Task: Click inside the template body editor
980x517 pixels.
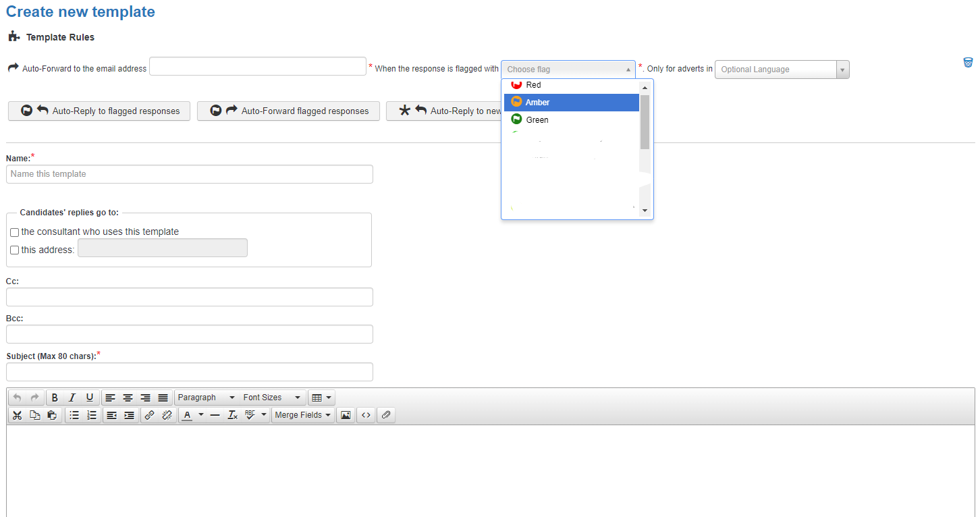Action: tap(490, 470)
